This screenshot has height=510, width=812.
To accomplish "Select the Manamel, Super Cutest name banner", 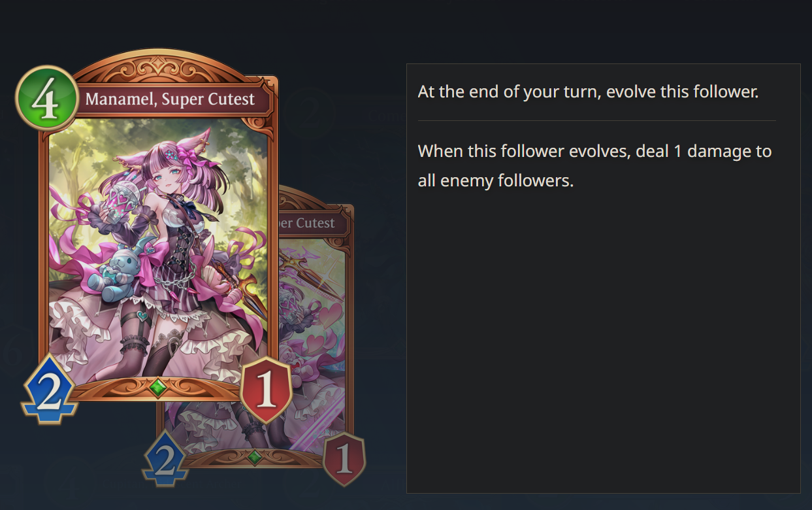I will click(171, 100).
